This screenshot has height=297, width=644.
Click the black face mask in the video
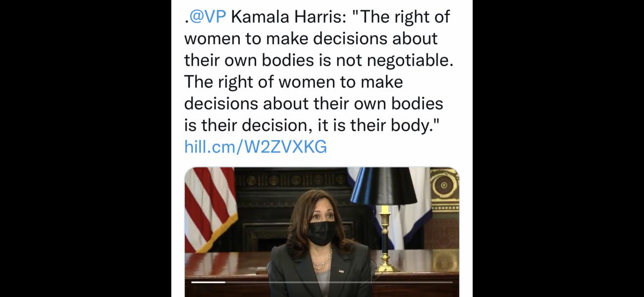[322, 233]
